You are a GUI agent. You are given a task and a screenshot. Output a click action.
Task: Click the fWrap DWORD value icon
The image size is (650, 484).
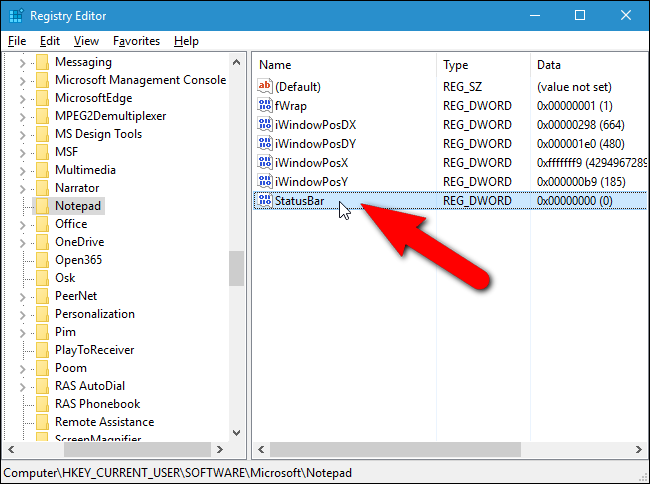tap(264, 105)
